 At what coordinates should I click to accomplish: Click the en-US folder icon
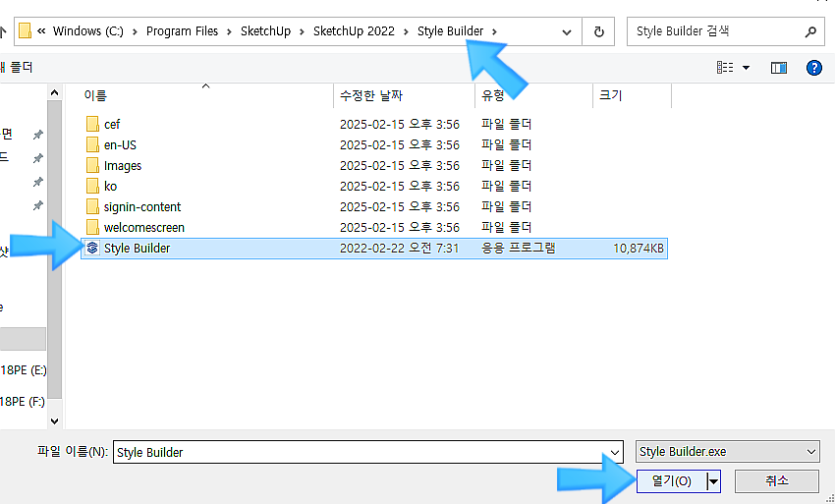[x=92, y=145]
